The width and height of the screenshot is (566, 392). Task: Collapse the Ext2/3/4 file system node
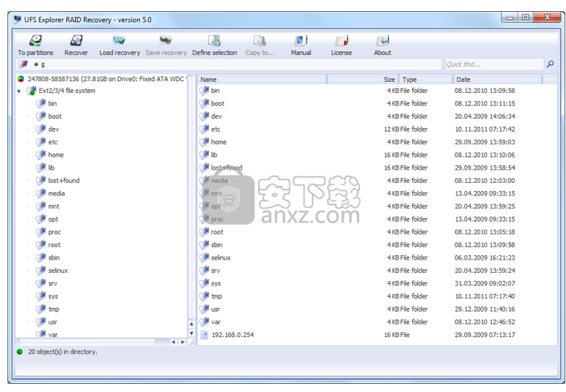pyautogui.click(x=19, y=91)
